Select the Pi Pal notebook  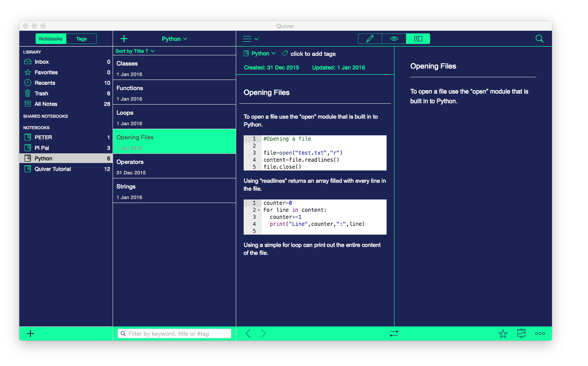point(66,148)
